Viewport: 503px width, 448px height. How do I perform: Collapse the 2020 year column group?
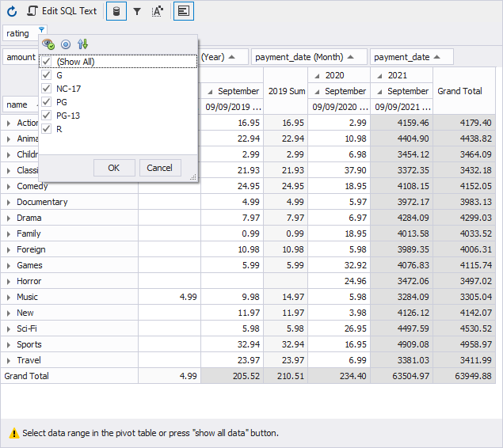pyautogui.click(x=317, y=75)
